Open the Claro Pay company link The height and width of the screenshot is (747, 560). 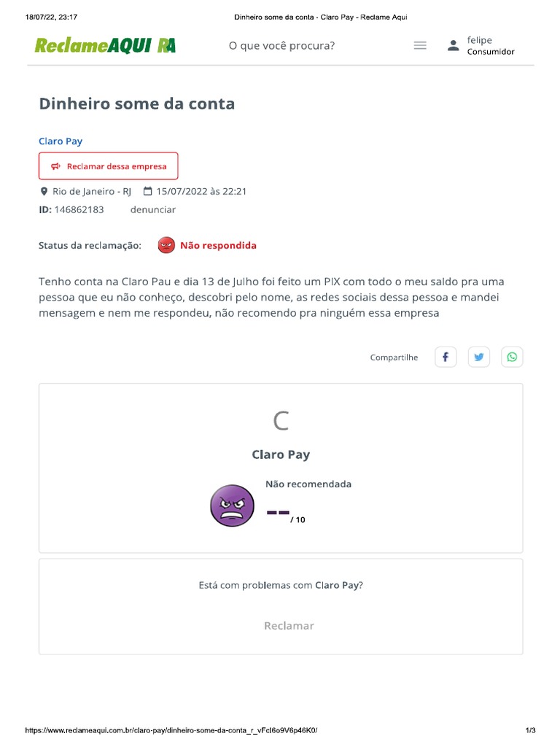(61, 141)
